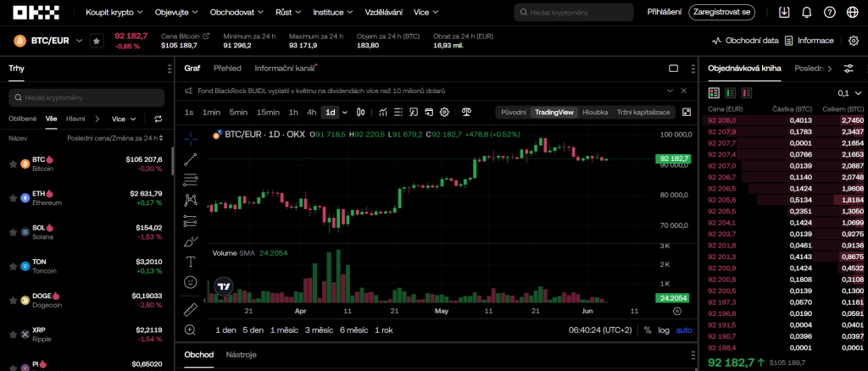Open the 0,1 price grouping dropdown
This screenshot has width=868, height=371.
point(849,93)
